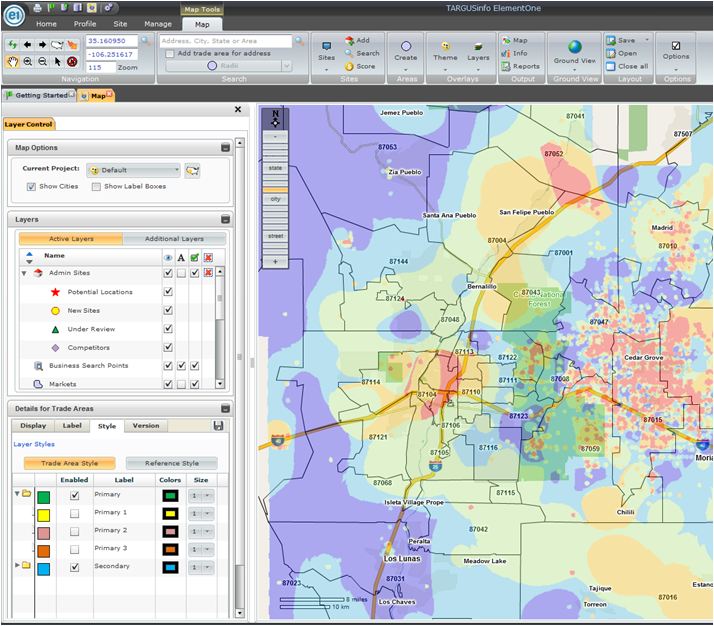
Task: Switch to Additional Layers
Action: pos(174,239)
